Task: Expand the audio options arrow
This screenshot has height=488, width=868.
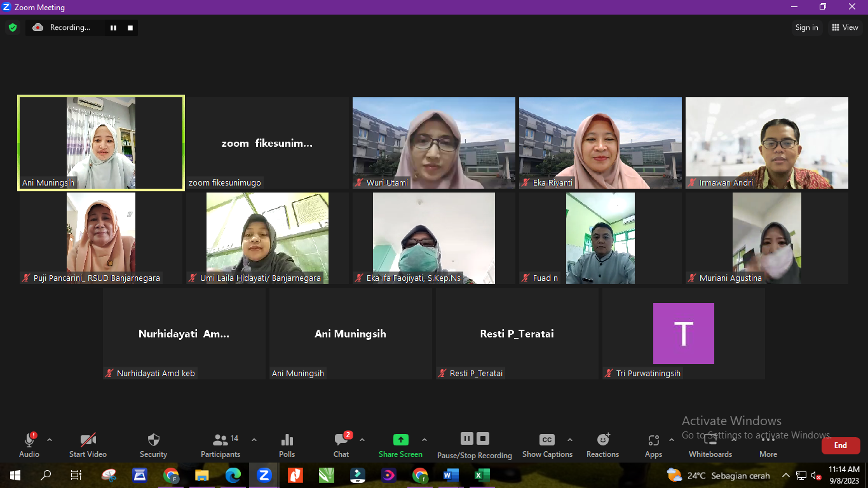Action: [x=50, y=440]
